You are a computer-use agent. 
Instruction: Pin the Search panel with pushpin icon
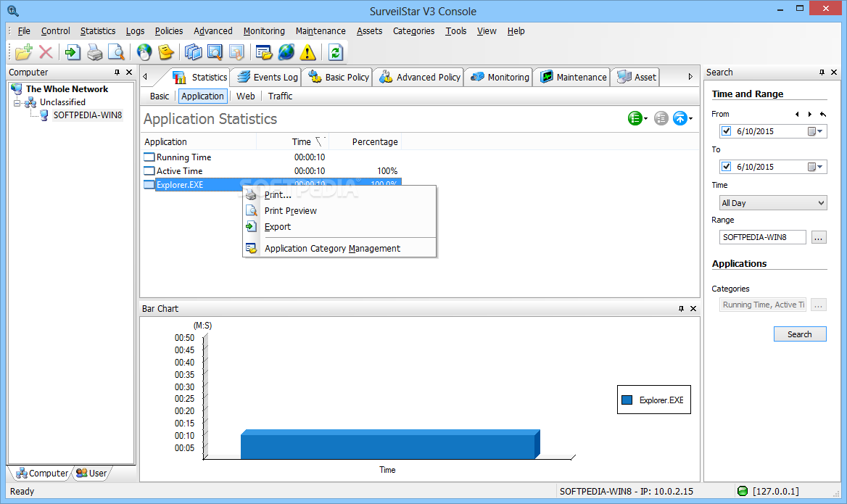click(822, 73)
